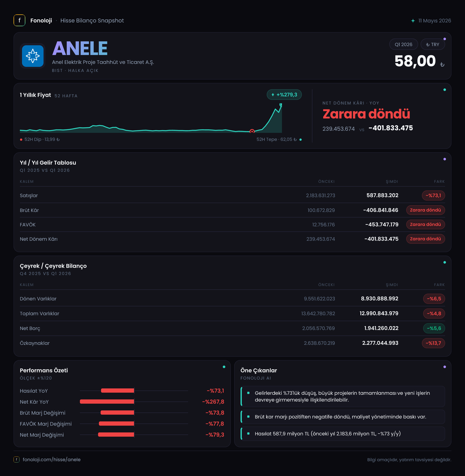
Task: Click the ANELE company logo icon
Action: (x=33, y=56)
